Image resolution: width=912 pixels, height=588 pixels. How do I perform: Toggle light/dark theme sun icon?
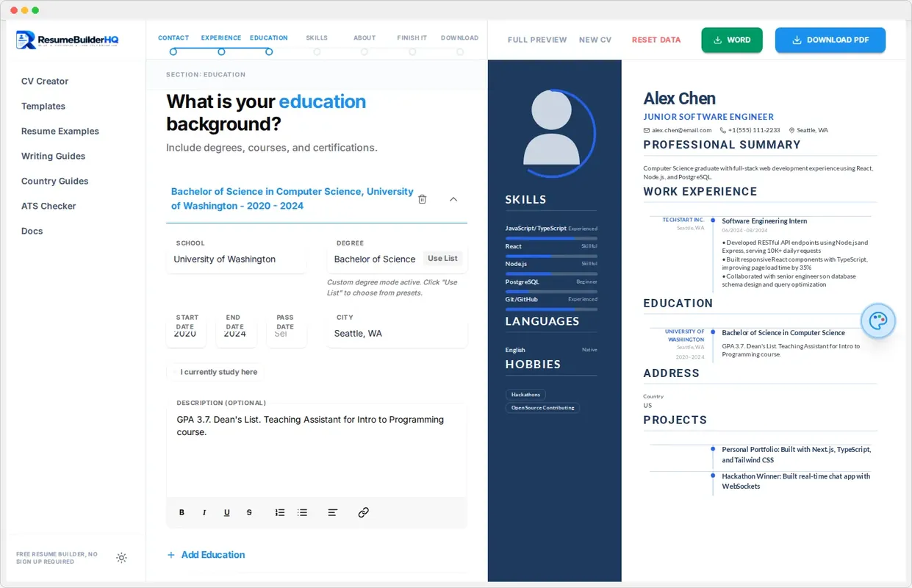click(122, 558)
